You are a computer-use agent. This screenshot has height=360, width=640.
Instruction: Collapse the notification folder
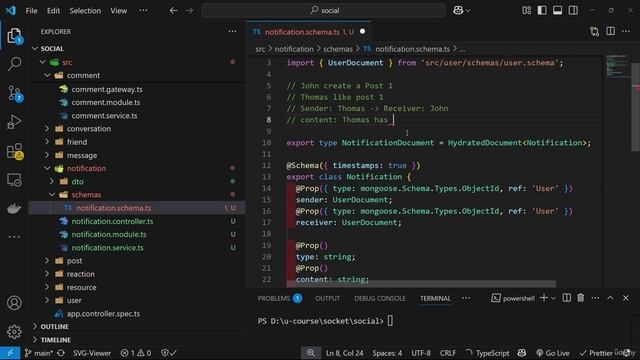coord(47,168)
